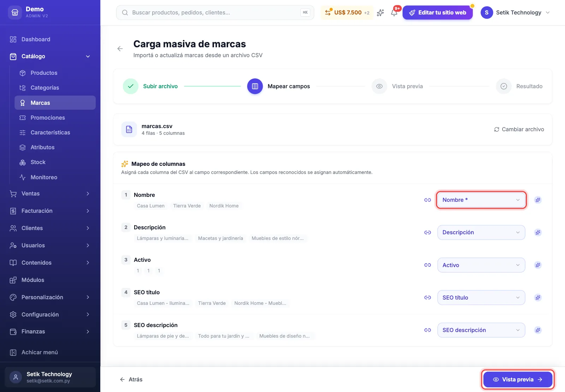
Task: Collapse the Catálogo menu section
Action: (x=50, y=56)
